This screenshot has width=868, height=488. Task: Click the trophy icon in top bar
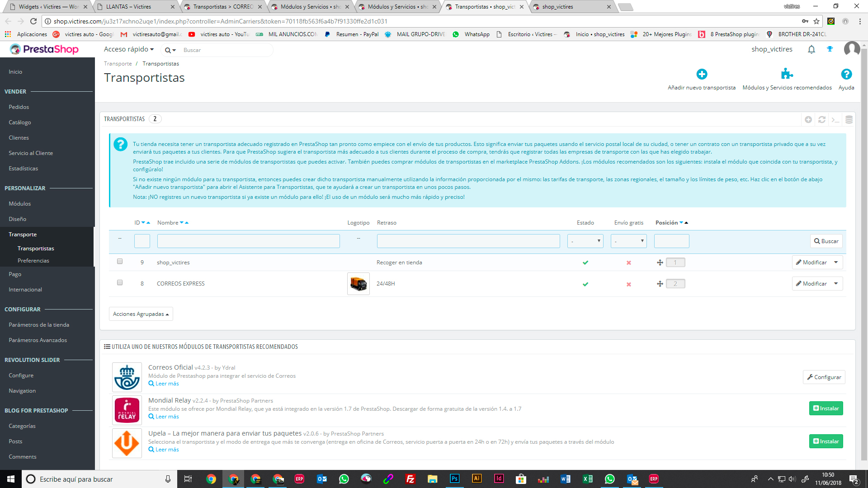(x=830, y=49)
